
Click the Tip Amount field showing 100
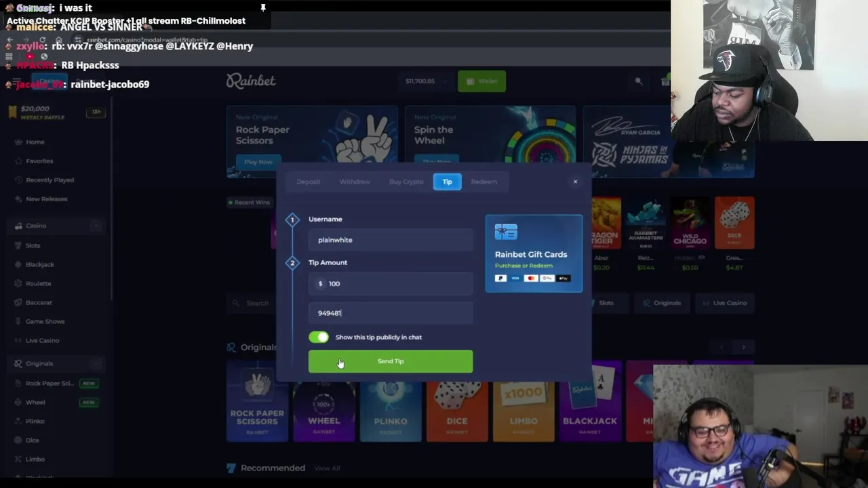click(x=391, y=283)
